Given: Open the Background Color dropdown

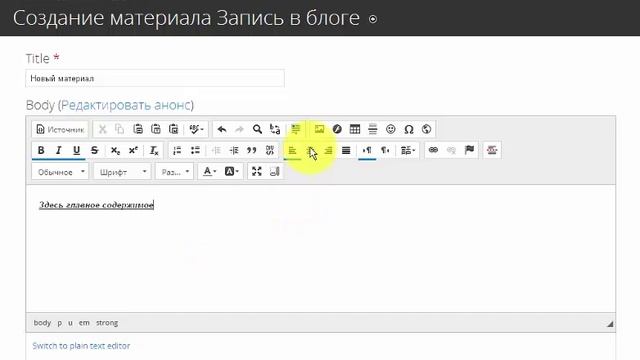Looking at the screenshot, I should [231, 172].
